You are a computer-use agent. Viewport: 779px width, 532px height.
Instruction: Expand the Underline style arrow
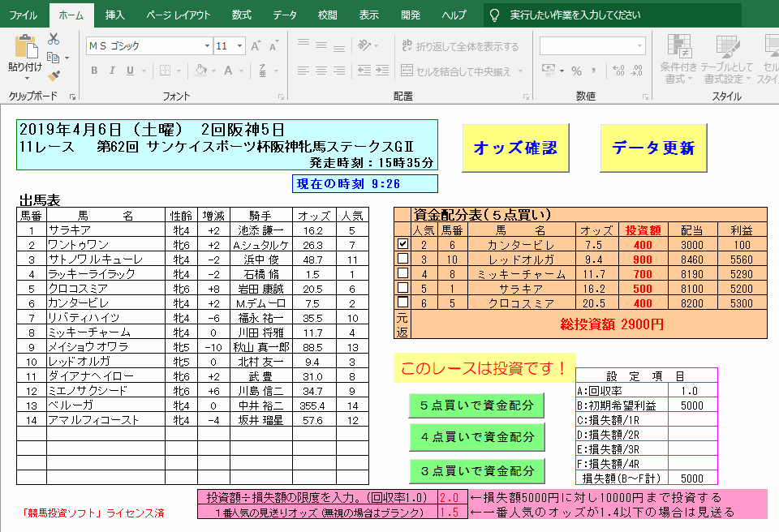click(144, 71)
